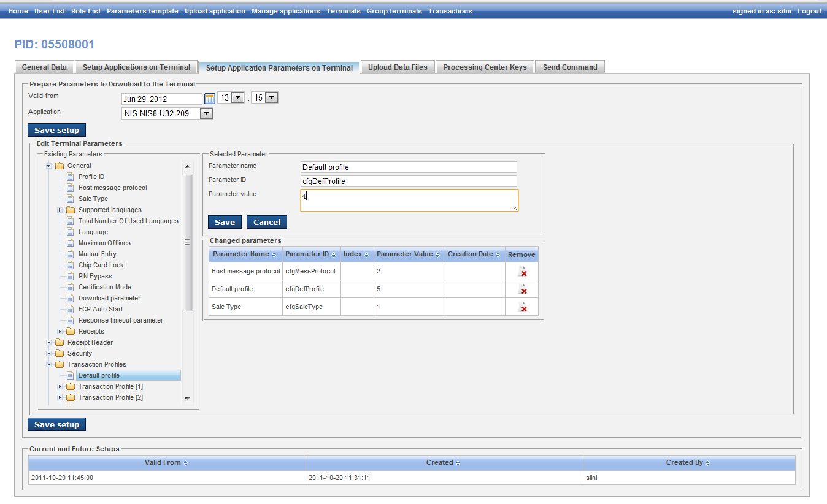Remove the Default profile changed parameter row
The height and width of the screenshot is (504, 827).
point(522,289)
